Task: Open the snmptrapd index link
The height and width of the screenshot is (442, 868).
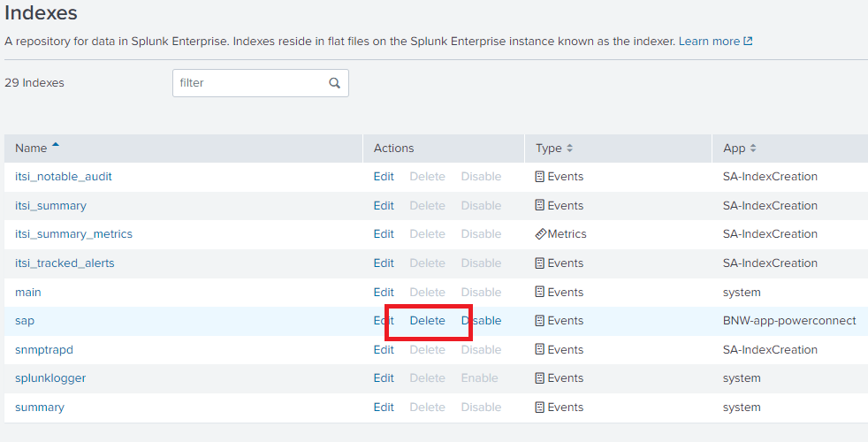Action: (44, 350)
